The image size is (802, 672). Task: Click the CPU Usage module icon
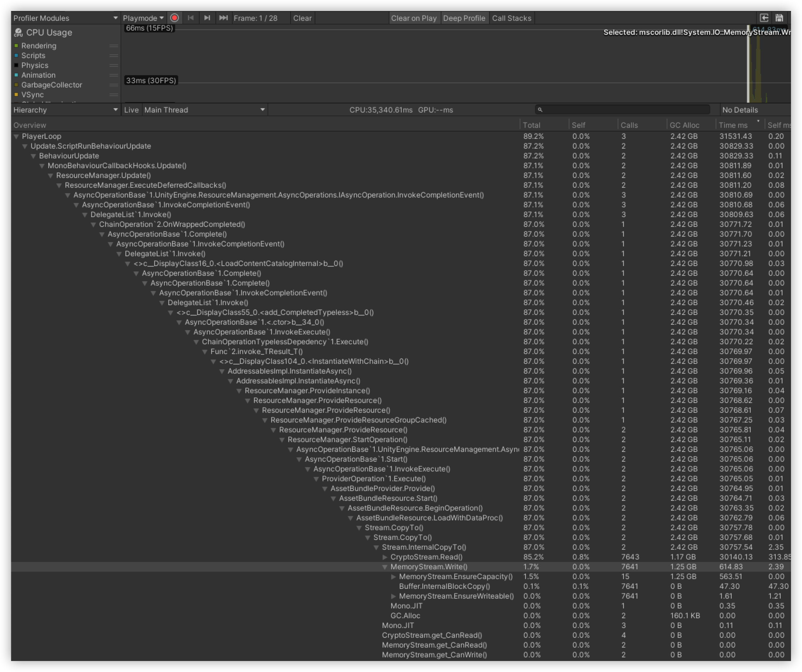[x=18, y=32]
